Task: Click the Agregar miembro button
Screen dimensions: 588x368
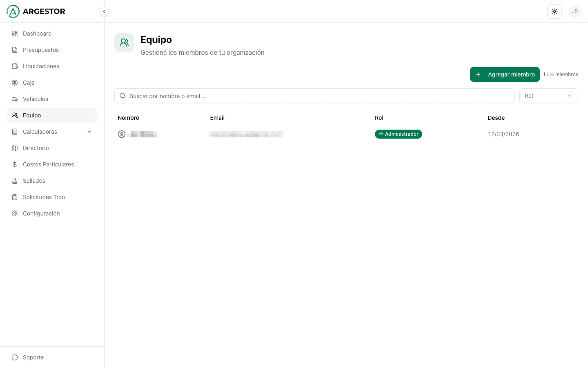Action: 505,74
